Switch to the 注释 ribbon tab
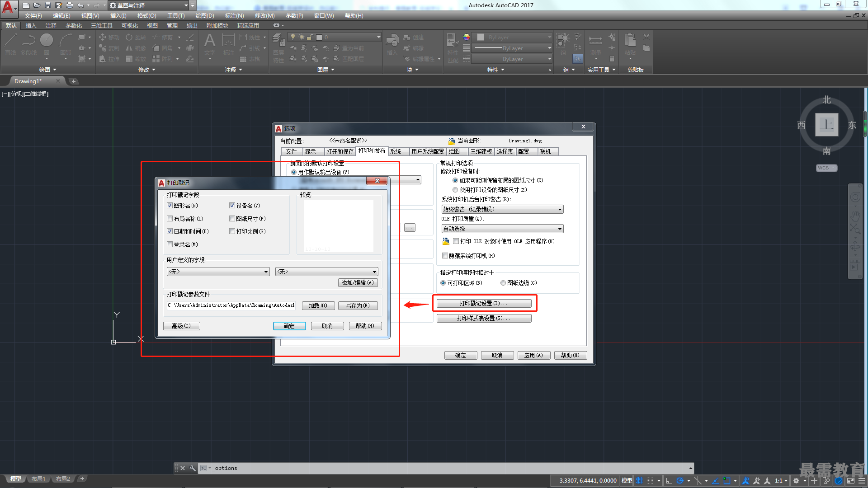Image resolution: width=868 pixels, height=488 pixels. coord(51,26)
